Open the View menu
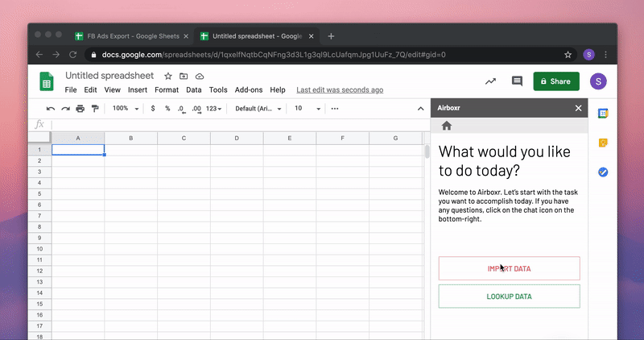 pos(112,90)
